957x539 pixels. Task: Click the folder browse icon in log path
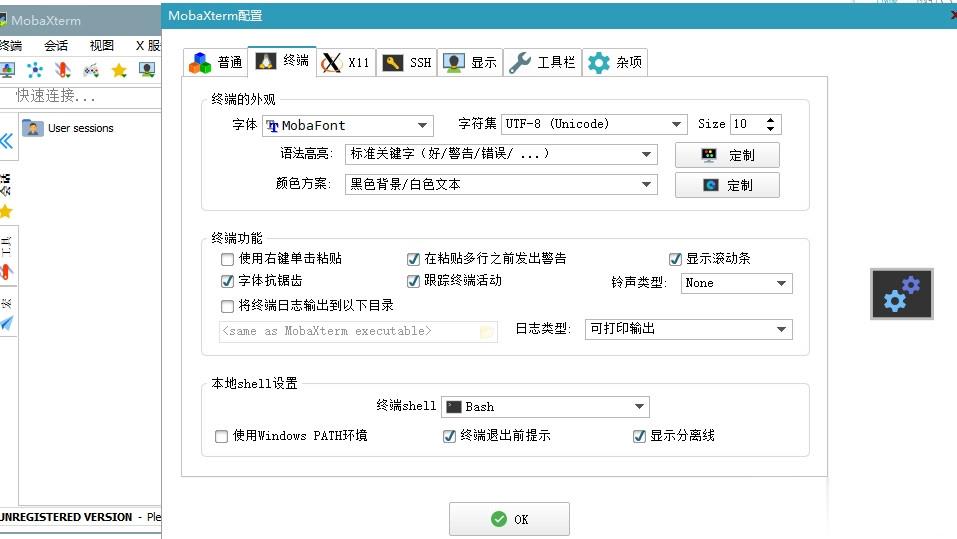486,332
